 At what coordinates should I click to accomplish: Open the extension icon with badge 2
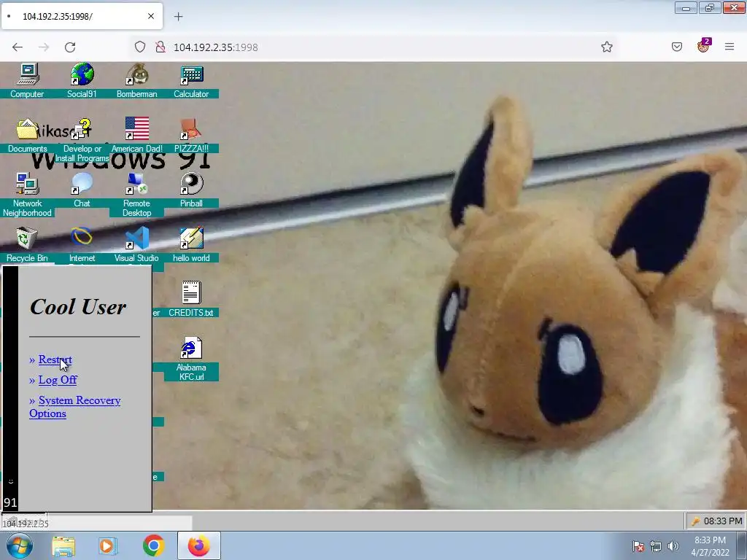[x=704, y=46]
